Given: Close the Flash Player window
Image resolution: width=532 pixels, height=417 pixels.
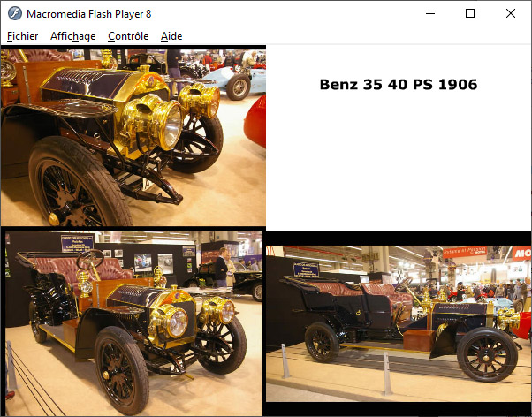Looking at the screenshot, I should 510,13.
